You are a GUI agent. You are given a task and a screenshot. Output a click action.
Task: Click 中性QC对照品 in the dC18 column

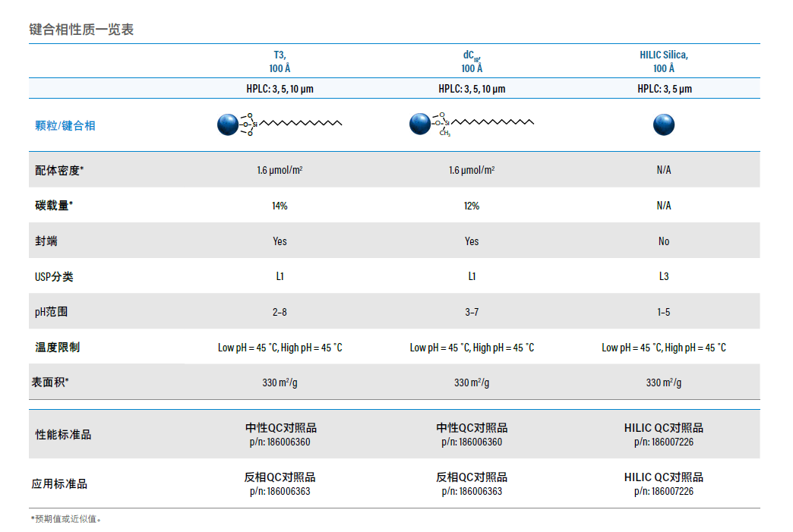[x=472, y=428]
